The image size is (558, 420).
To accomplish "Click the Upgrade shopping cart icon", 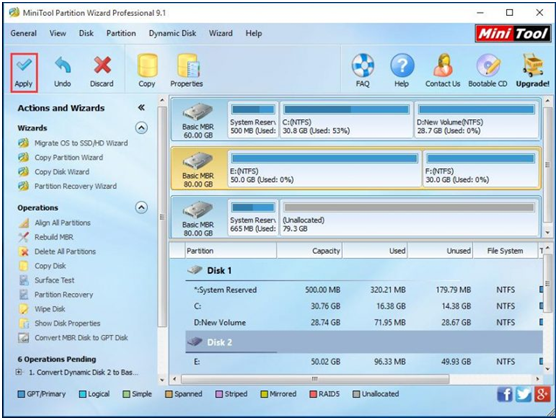I will (533, 65).
